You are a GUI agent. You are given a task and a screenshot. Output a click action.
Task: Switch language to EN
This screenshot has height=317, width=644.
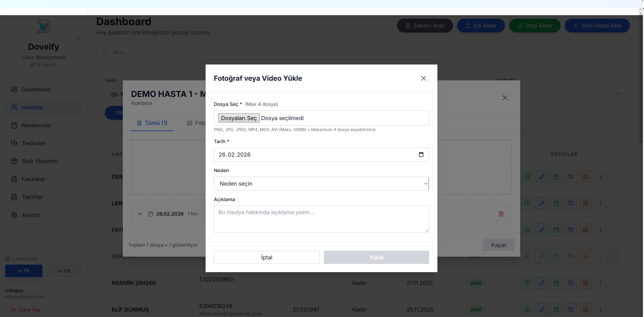click(x=63, y=271)
